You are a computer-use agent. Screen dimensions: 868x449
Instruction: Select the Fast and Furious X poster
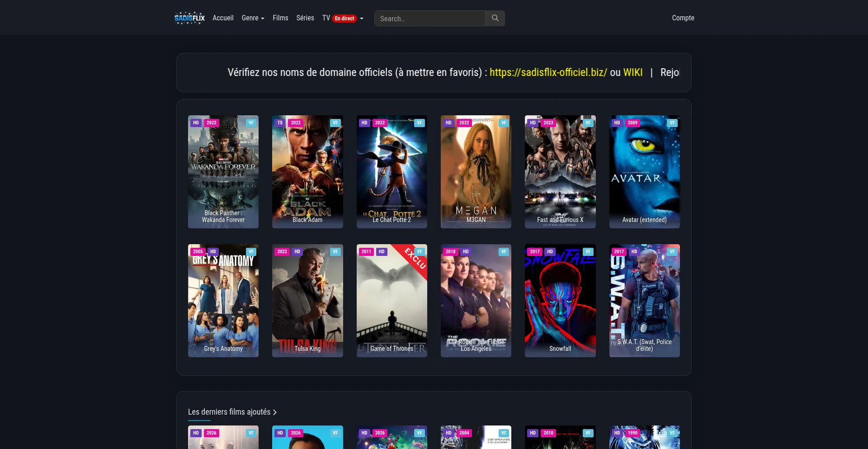560,172
